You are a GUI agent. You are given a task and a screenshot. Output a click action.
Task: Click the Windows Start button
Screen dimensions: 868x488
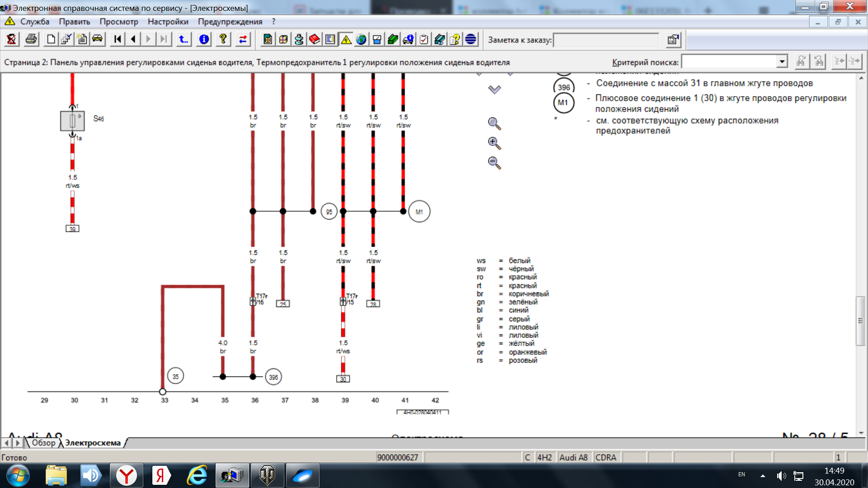click(x=18, y=475)
